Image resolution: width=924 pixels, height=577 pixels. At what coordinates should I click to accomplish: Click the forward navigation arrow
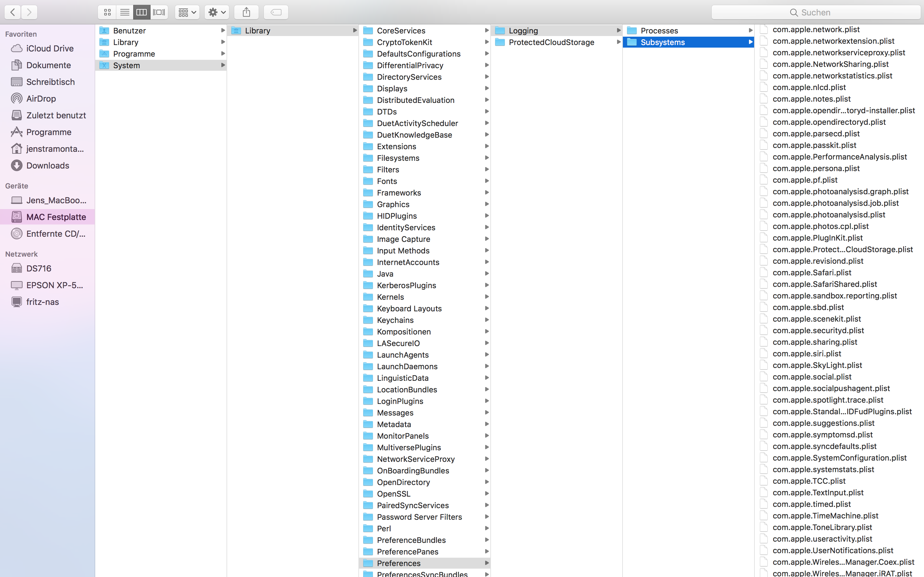pyautogui.click(x=29, y=12)
